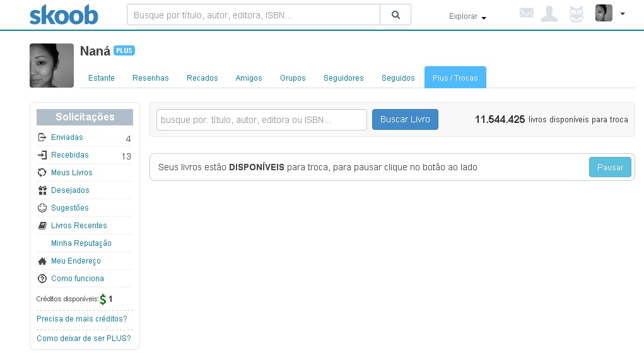Image resolution: width=644 pixels, height=353 pixels.
Task: Click the green dollar credits icon
Action: 103,299
